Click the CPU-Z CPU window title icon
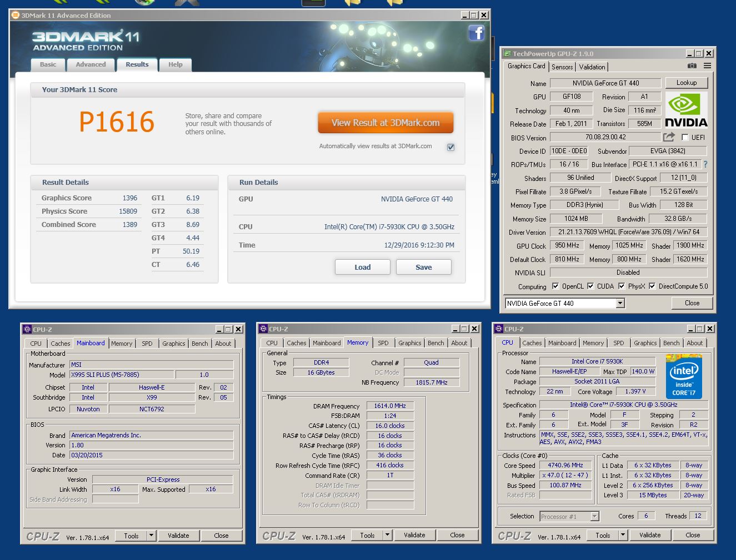Screen dimensions: 736x560 [499, 329]
